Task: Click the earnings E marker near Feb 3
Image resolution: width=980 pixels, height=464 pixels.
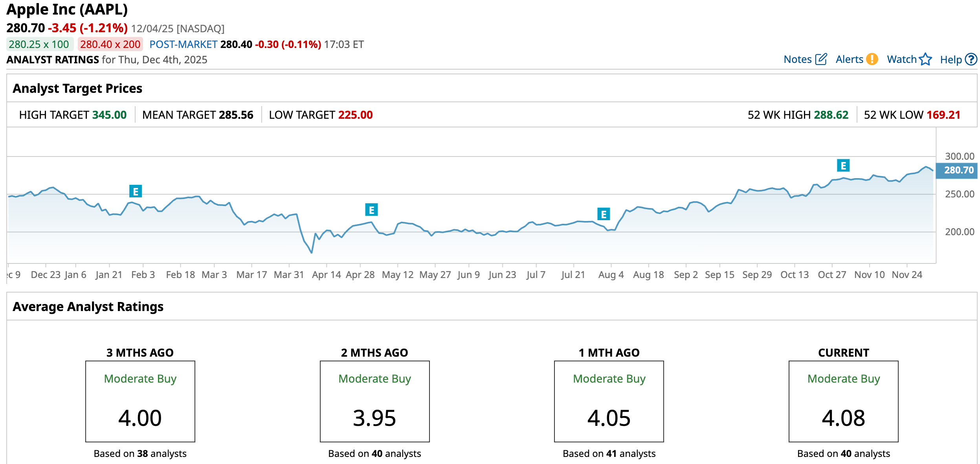Action: (x=136, y=191)
